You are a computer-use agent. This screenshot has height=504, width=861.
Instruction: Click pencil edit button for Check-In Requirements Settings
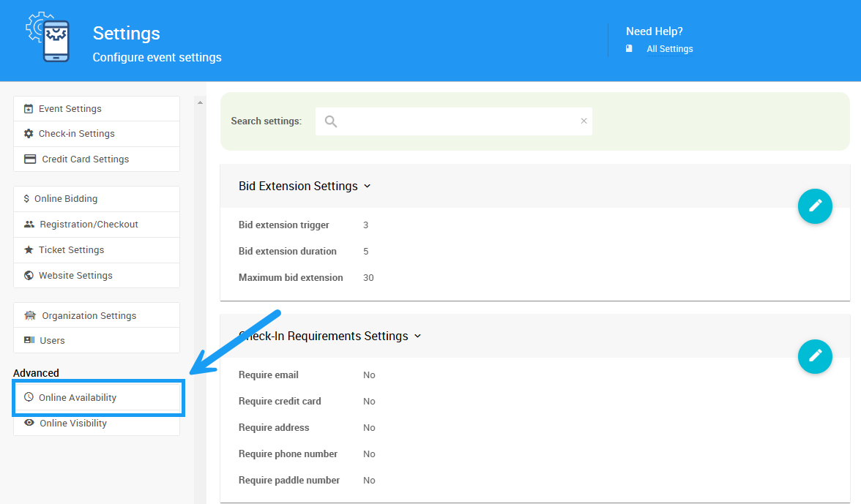click(x=815, y=356)
